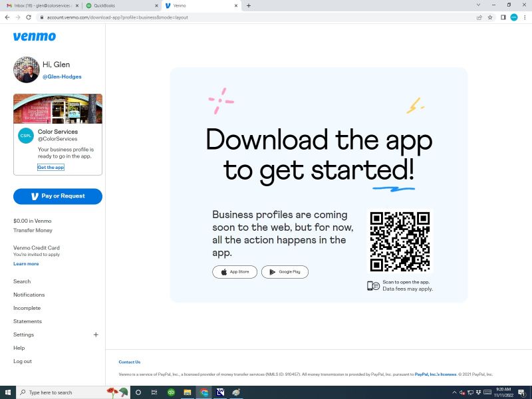532x399 pixels.
Task: Switch to the QuickBooks browser tab
Action: tap(114, 5)
